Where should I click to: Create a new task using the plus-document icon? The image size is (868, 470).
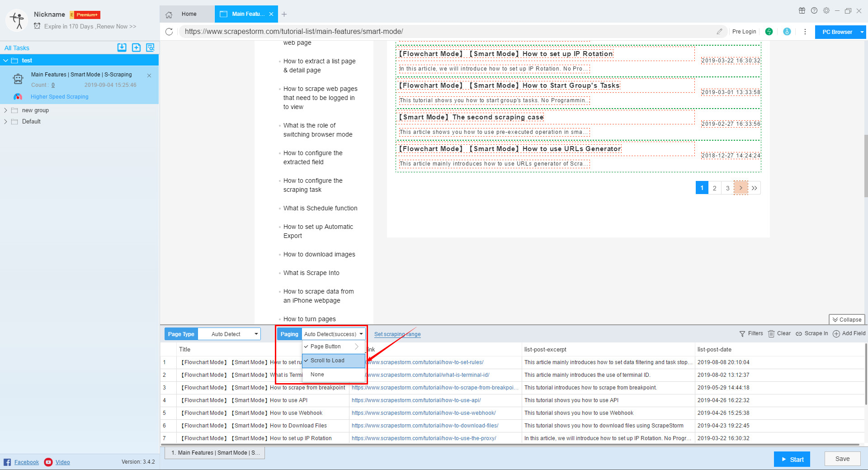coord(136,47)
